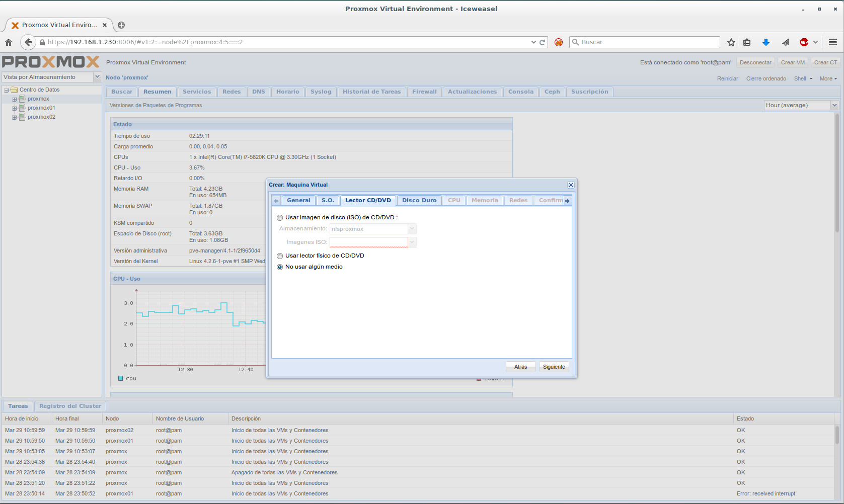844x504 pixels.
Task: Switch to the Disco Duro wizard tab
Action: [x=419, y=200]
